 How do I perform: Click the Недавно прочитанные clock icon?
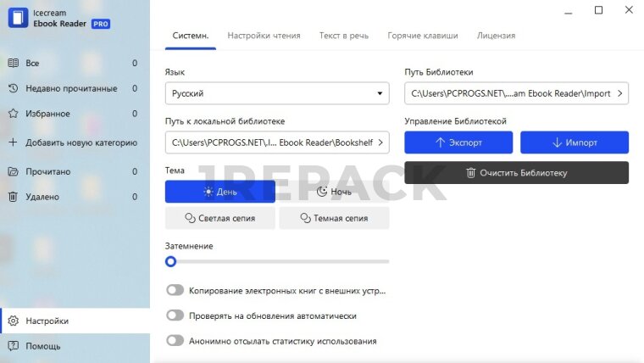(13, 88)
